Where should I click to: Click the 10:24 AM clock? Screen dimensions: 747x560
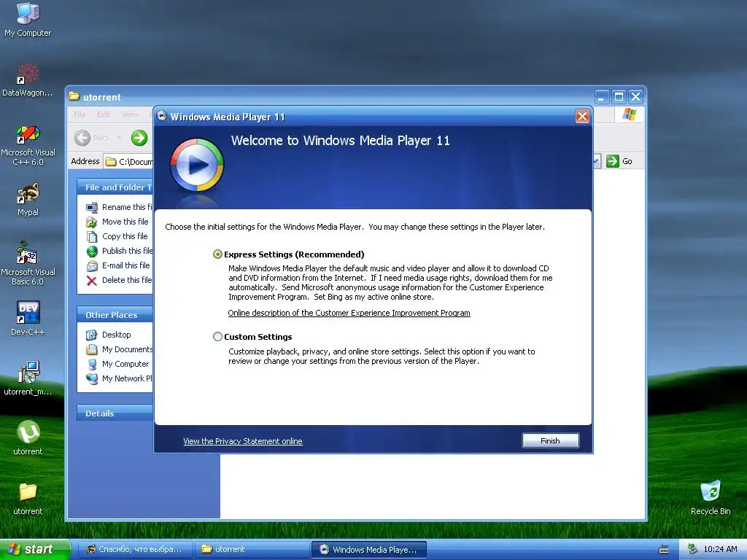pyautogui.click(x=720, y=549)
